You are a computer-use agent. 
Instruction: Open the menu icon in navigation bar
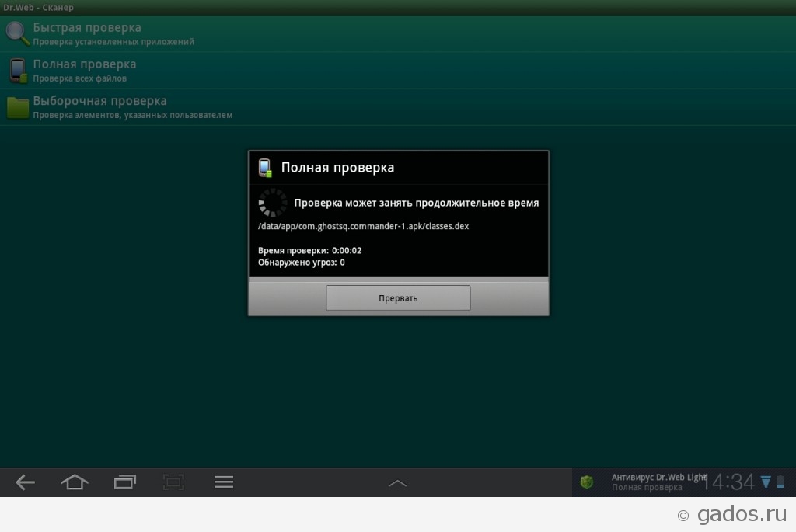point(223,482)
